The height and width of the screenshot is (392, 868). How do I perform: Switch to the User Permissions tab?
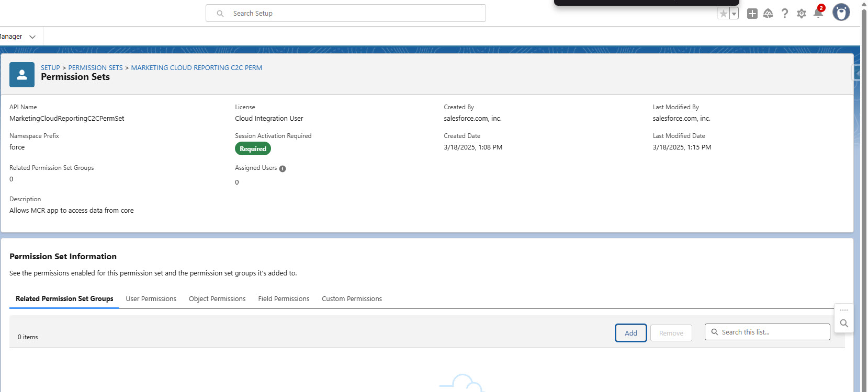(151, 299)
